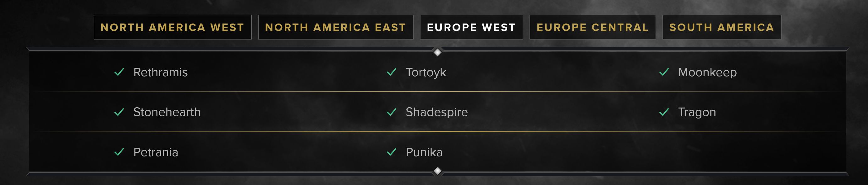Click the Shadespire online checkmark
The image size is (868, 185).
[x=392, y=112]
